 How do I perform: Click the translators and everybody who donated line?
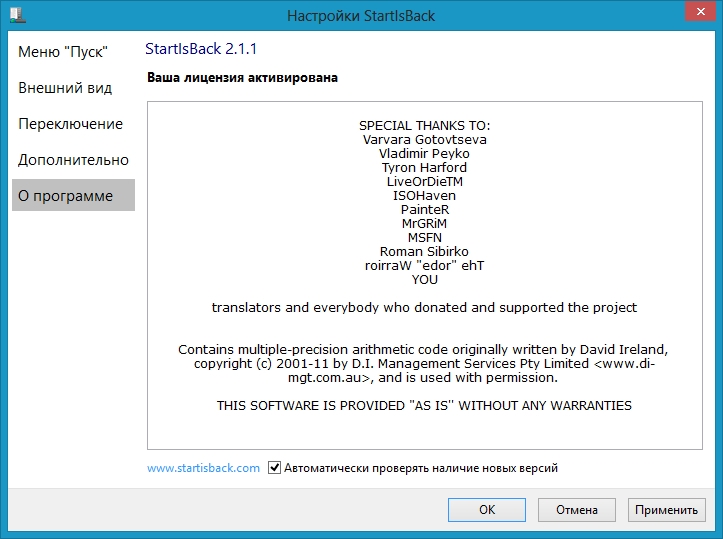point(424,307)
